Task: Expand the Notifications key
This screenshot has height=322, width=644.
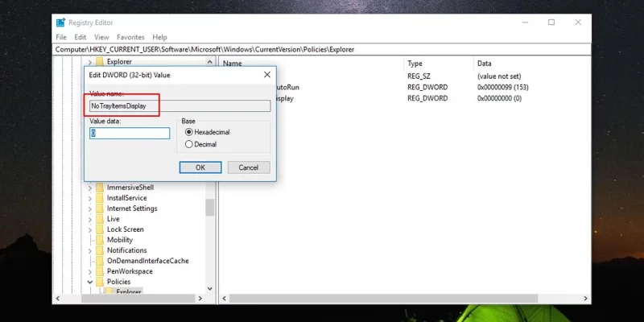Action: coord(90,250)
